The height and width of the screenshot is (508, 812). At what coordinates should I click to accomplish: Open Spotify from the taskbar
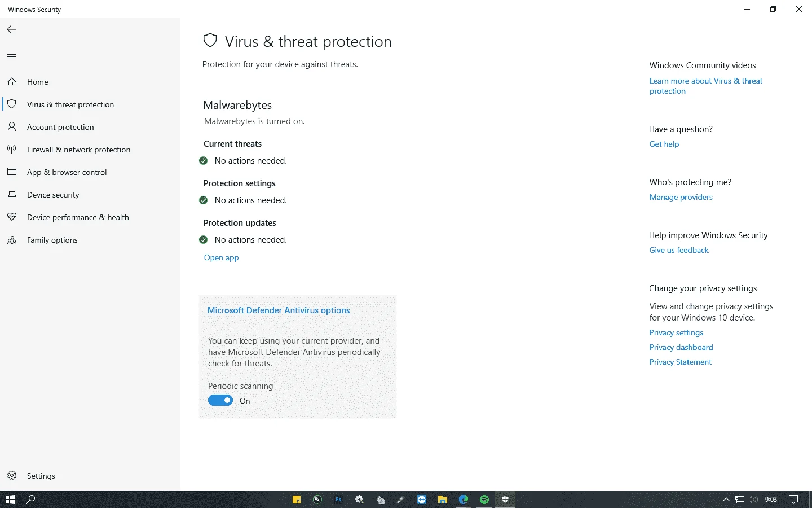[484, 500]
